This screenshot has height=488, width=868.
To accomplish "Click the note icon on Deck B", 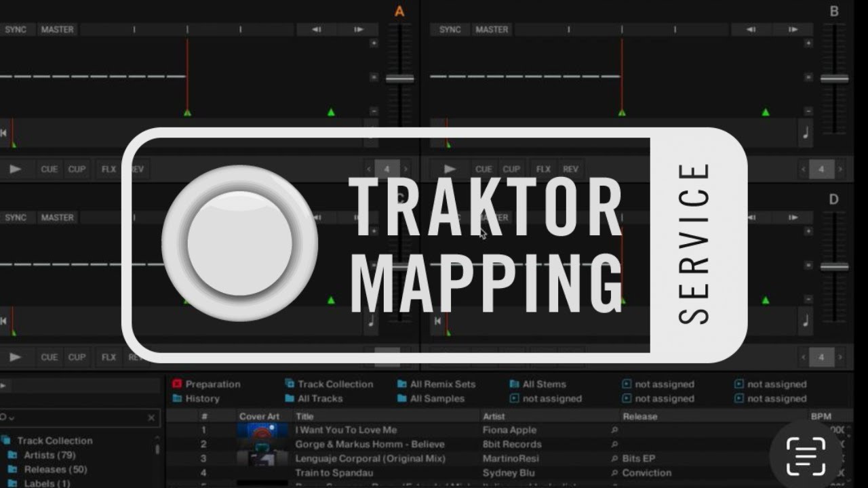I will click(805, 133).
